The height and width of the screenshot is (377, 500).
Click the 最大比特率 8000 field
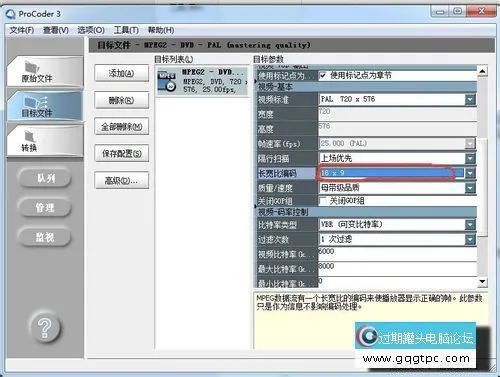[397, 269]
